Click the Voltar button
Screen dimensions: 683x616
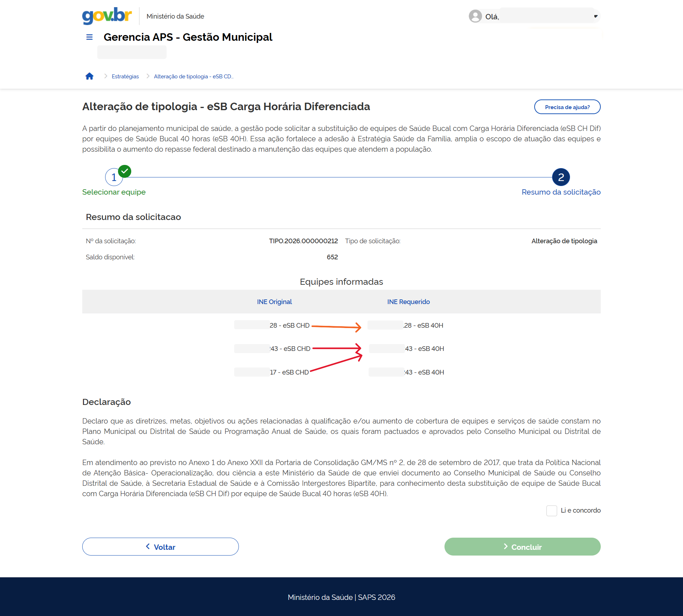(x=161, y=547)
